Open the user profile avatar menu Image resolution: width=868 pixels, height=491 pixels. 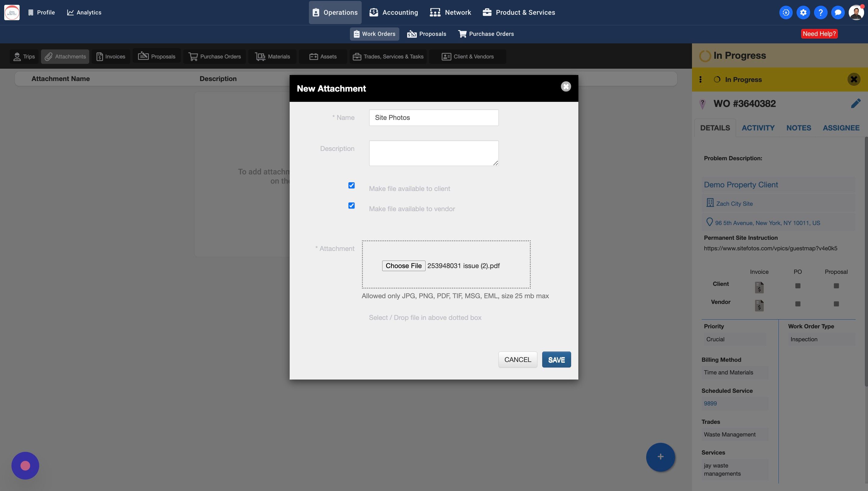[x=856, y=12]
